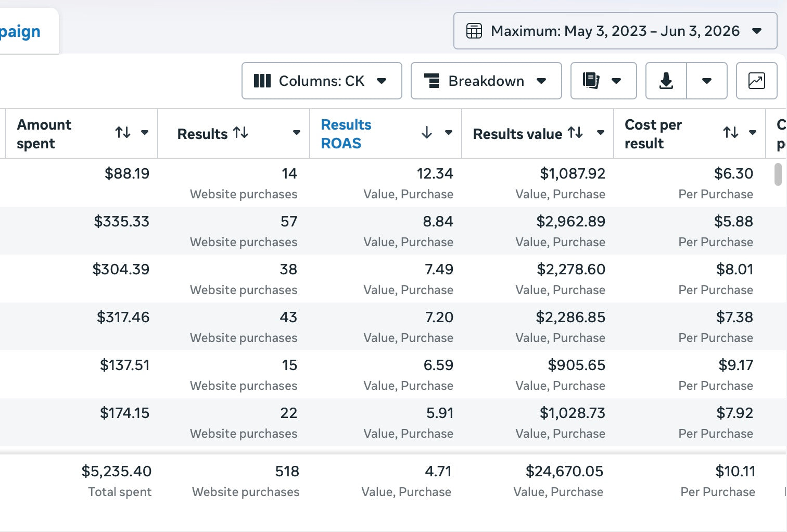Open Results value column options

tap(601, 133)
